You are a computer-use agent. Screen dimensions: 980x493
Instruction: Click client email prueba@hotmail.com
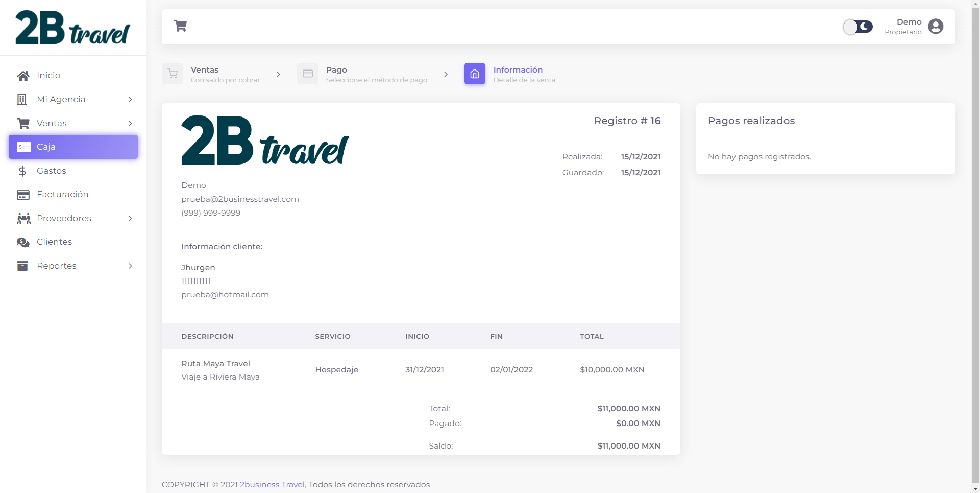click(225, 295)
